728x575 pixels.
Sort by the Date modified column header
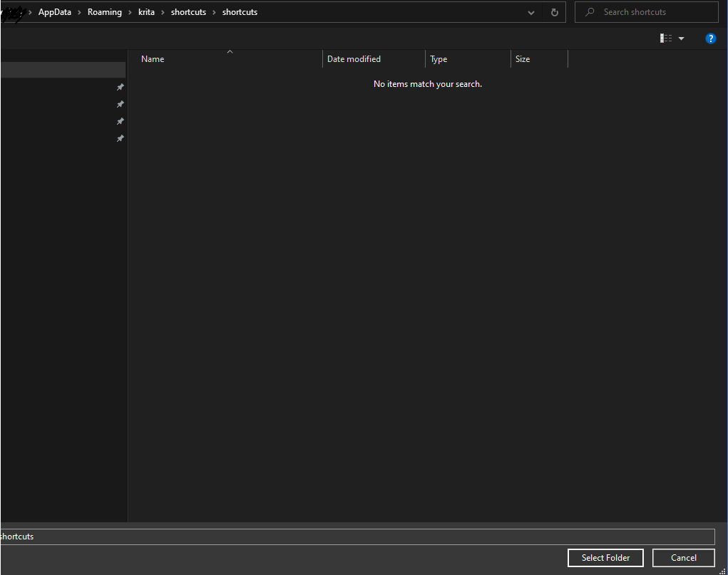[354, 59]
